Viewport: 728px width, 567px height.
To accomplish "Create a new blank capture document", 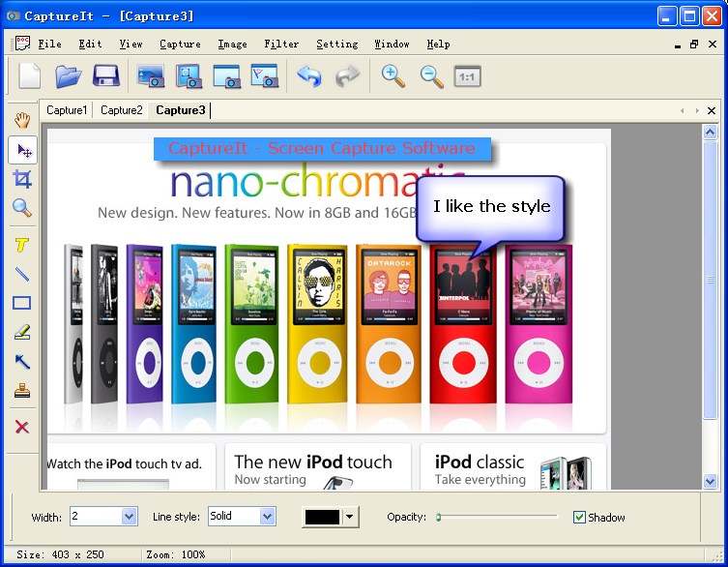I will (30, 75).
